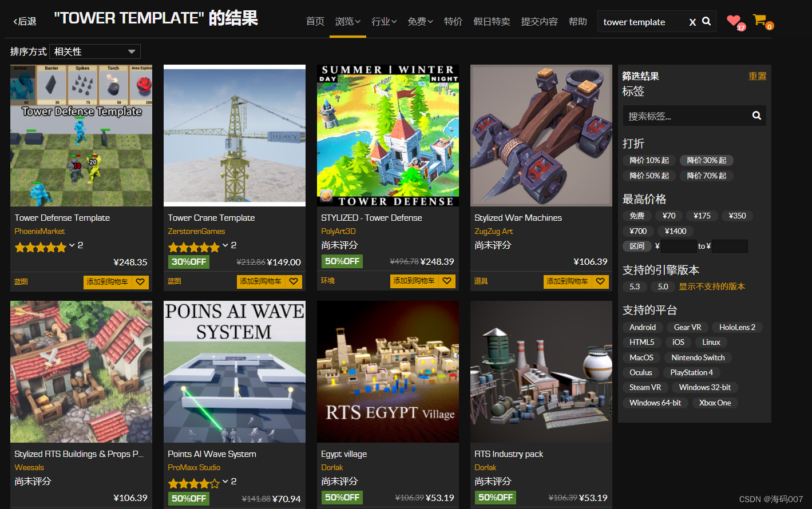Go back using the 后退 arrow
This screenshot has height=509, width=812.
(25, 21)
